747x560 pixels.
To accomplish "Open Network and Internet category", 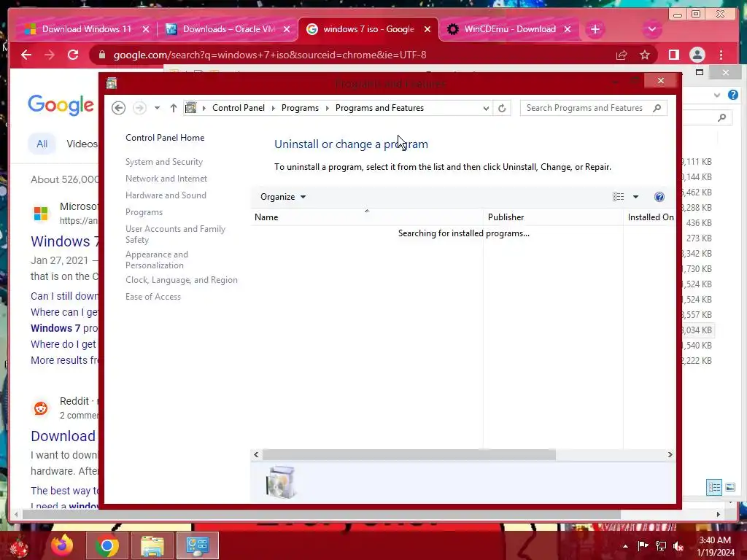I will point(166,179).
